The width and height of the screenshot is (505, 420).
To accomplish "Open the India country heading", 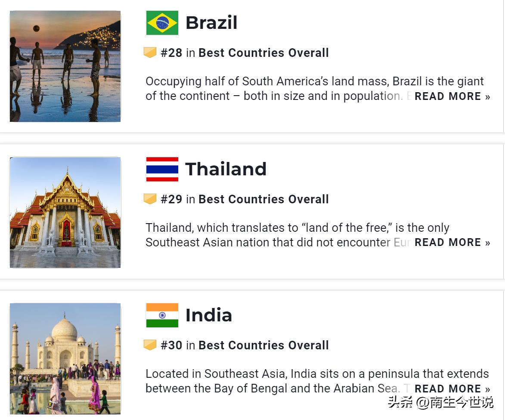I will coord(208,315).
